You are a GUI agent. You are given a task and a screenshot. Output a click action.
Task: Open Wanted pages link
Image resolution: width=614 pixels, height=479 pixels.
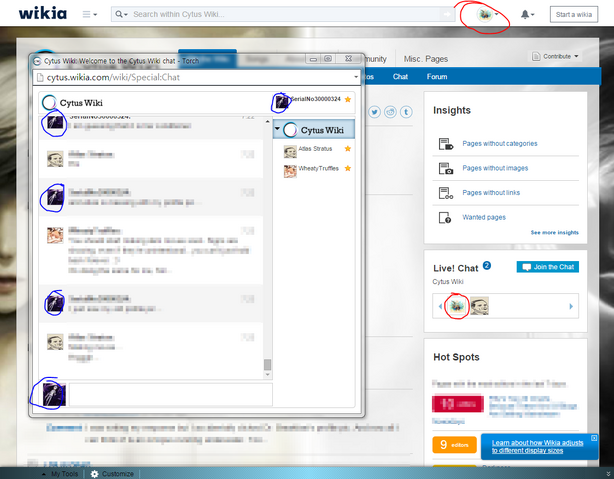point(484,217)
